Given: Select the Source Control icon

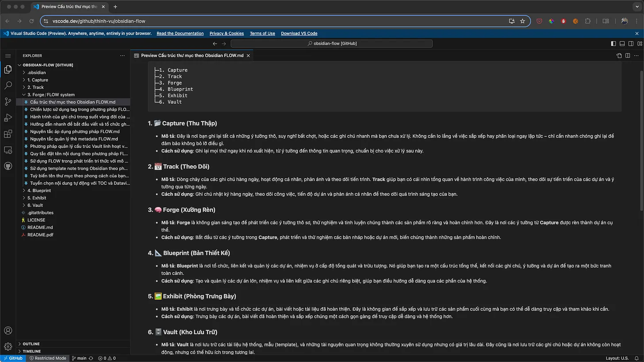Looking at the screenshot, I should (8, 102).
